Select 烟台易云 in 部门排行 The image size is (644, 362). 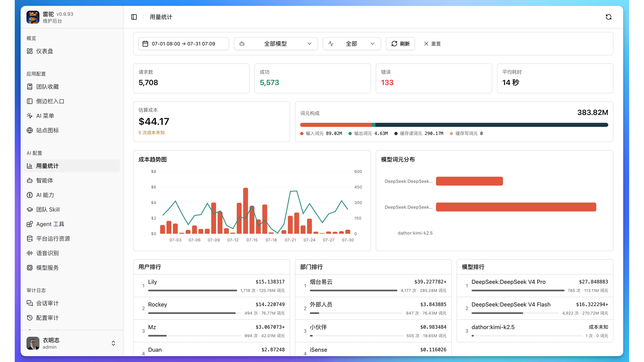click(373, 286)
